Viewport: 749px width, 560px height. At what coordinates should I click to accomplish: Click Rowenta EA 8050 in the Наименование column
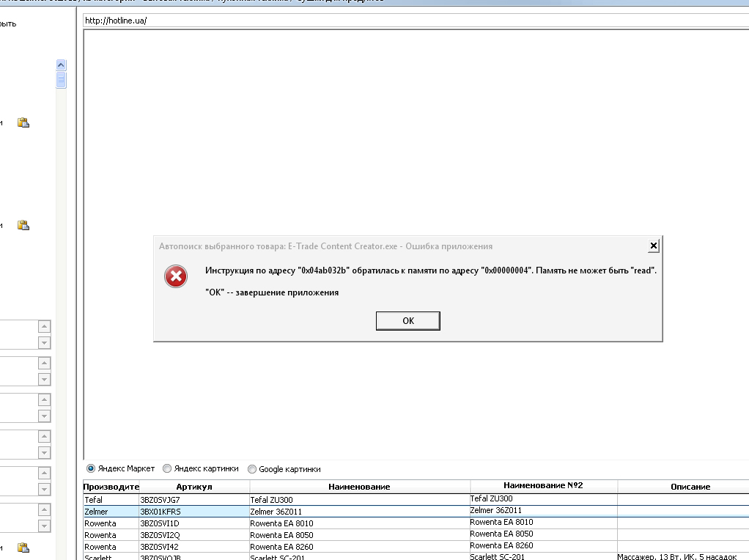(x=359, y=535)
